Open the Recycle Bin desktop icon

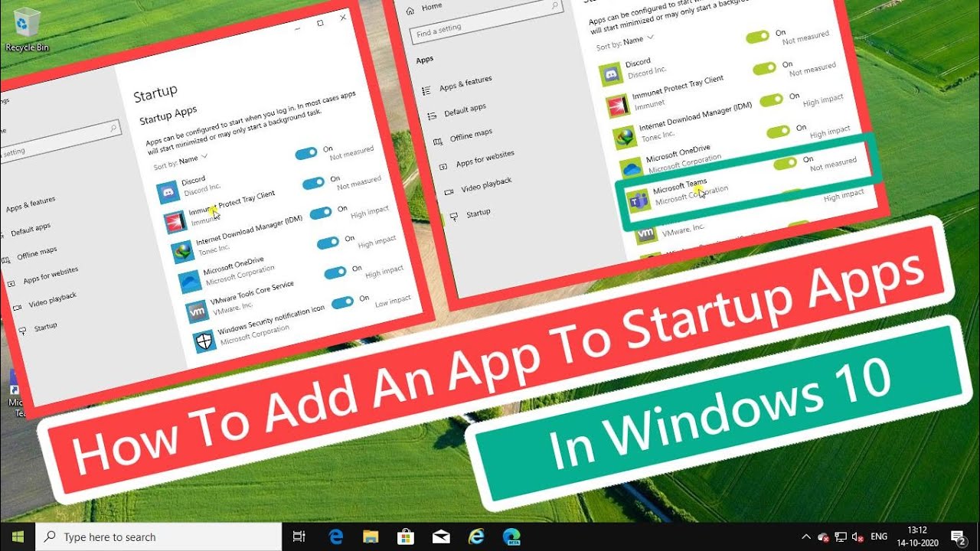point(27,29)
